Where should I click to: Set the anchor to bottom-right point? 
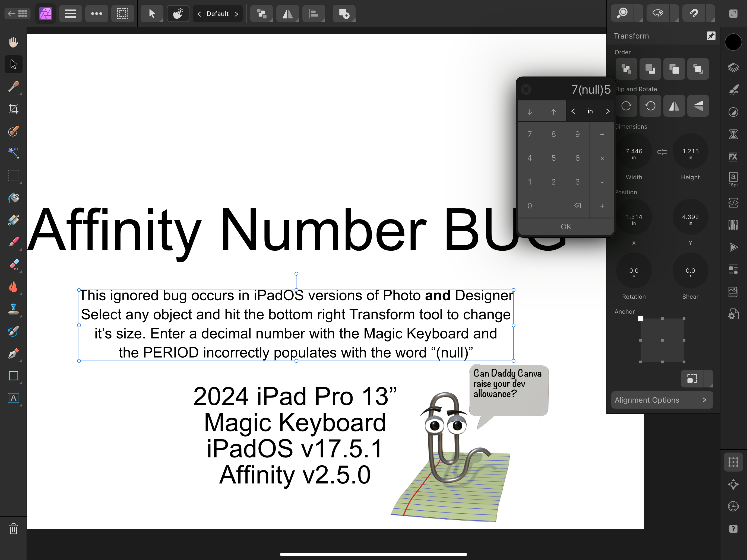pos(684,362)
